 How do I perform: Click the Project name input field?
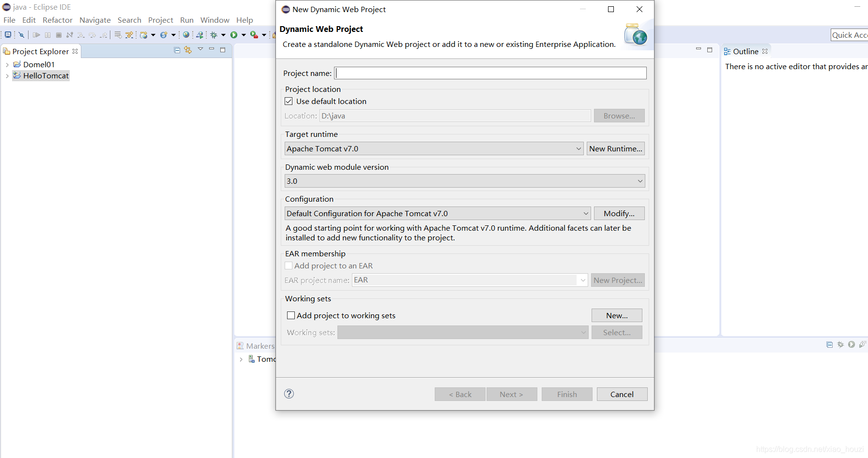tap(490, 73)
